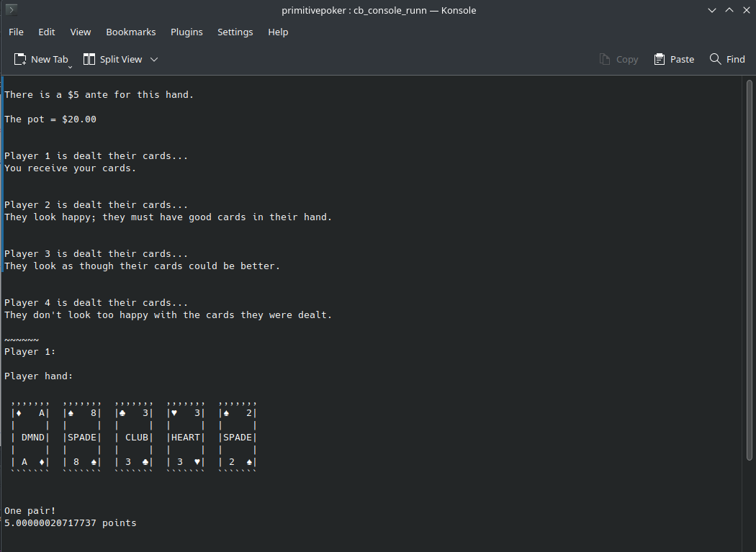Click 'Player 3 is dealt their cards...'
756x552 pixels.
coord(96,253)
